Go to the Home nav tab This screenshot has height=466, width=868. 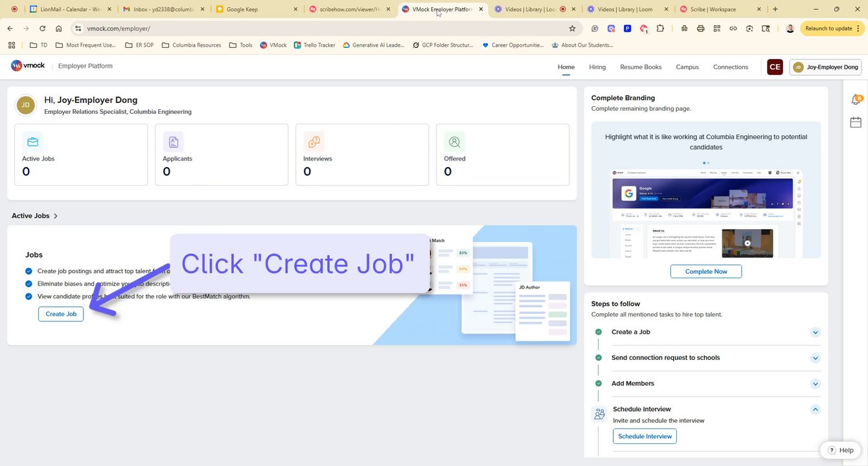566,67
